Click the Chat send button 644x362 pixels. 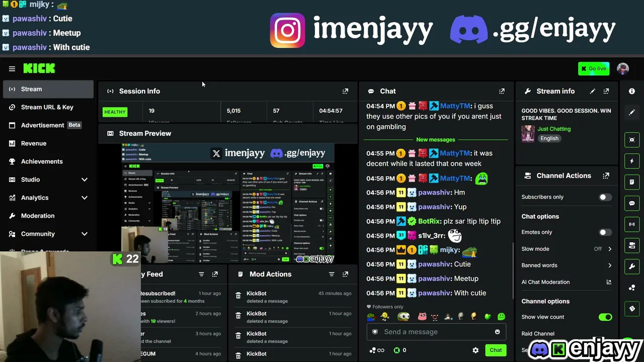coord(496,350)
